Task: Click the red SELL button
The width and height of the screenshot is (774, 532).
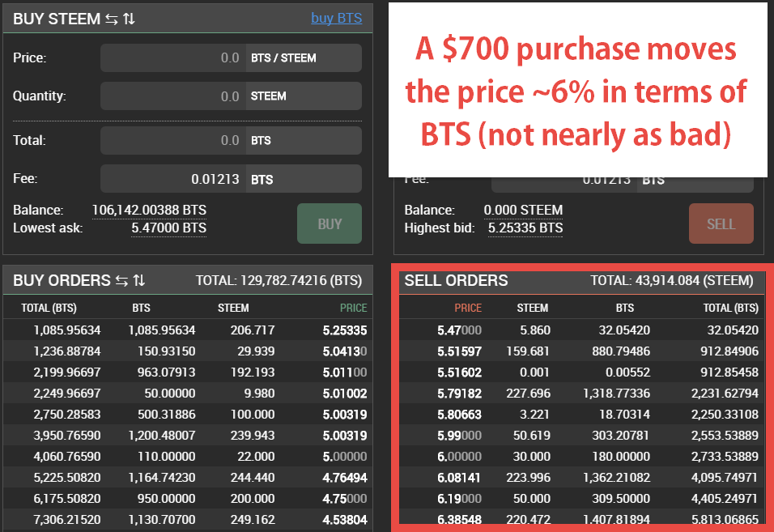Action: click(x=721, y=223)
